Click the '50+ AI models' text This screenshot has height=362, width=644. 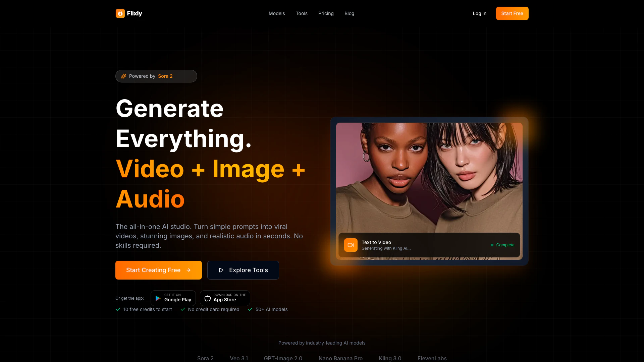click(272, 309)
